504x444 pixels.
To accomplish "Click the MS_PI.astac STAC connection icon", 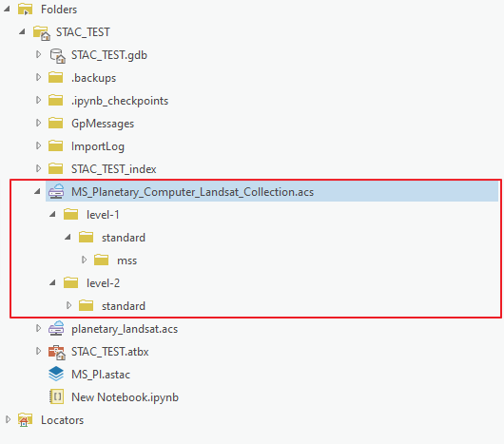I will click(56, 375).
